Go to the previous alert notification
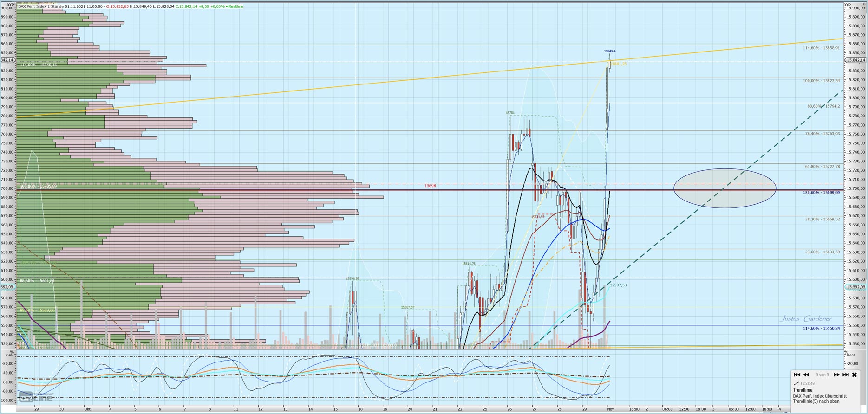Screen dimensions: 868x414 pyautogui.click(x=806, y=375)
